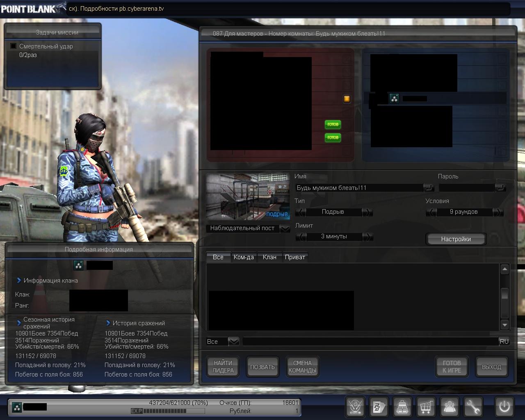The height and width of the screenshot is (420, 525).
Task: Open the friends community icon
Action: [450, 407]
